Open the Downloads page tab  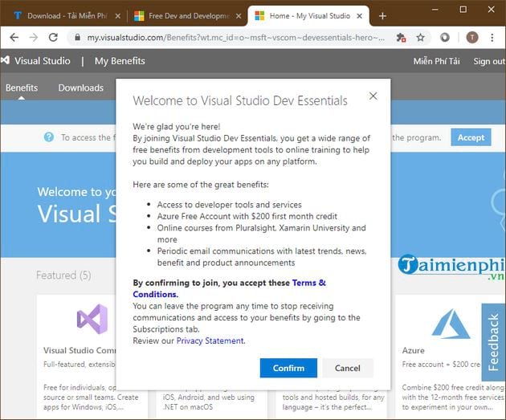[x=80, y=88]
